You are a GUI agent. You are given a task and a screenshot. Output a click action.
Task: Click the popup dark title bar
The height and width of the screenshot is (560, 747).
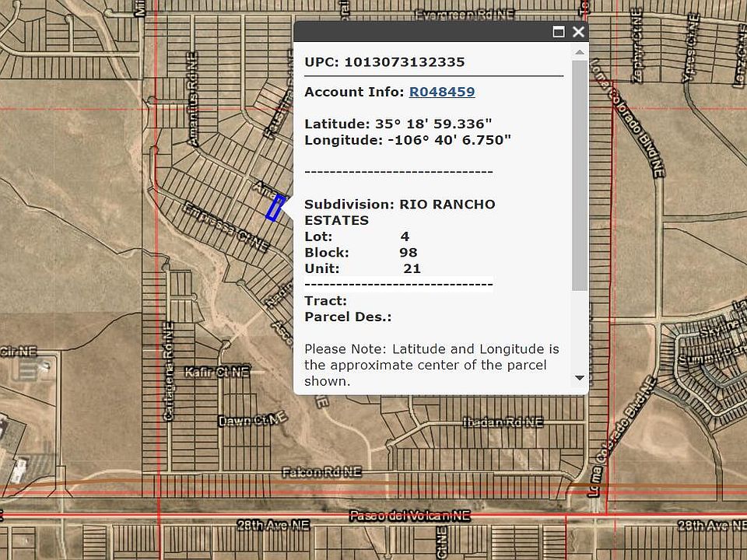(420, 32)
